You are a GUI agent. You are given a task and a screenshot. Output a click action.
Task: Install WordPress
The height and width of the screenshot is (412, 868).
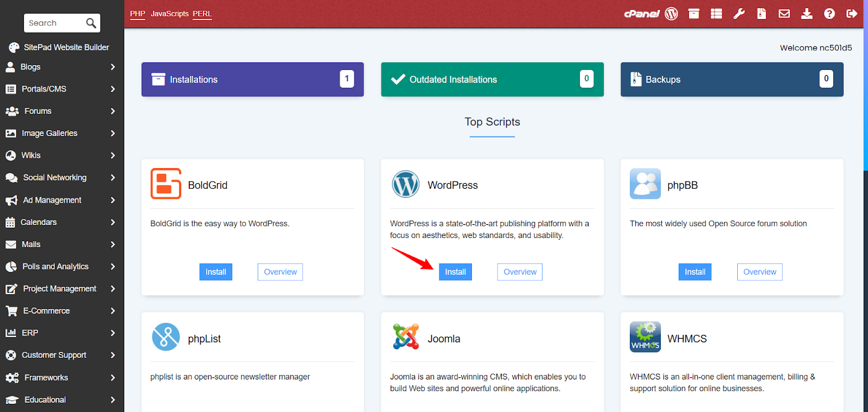coord(455,272)
